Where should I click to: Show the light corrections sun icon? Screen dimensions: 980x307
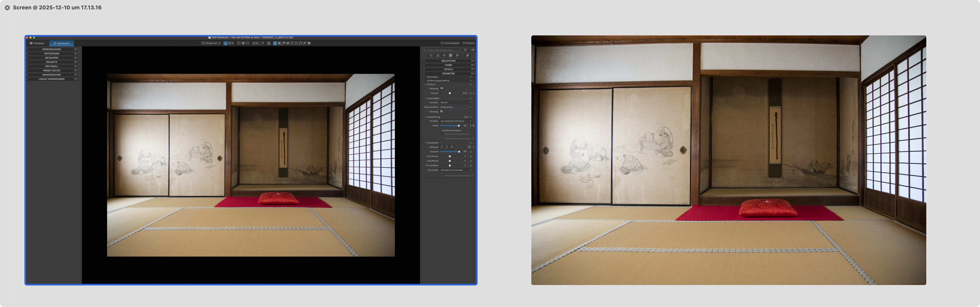pos(431,56)
